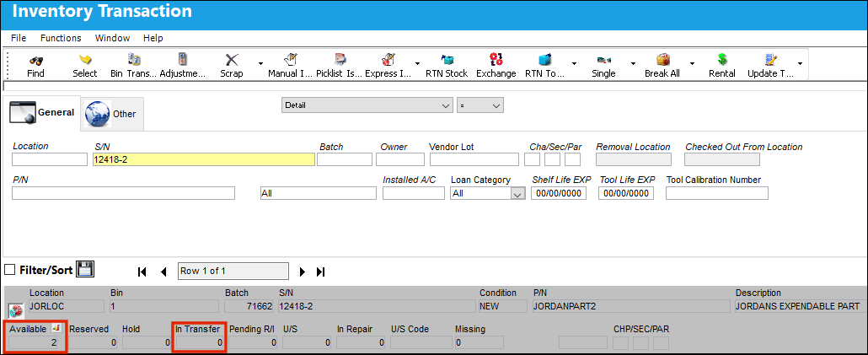This screenshot has width=868, height=355.
Task: Switch to the General tab
Action: [41, 113]
